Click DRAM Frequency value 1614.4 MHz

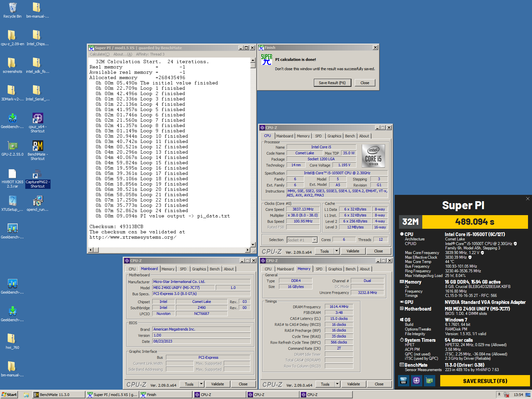339,307
